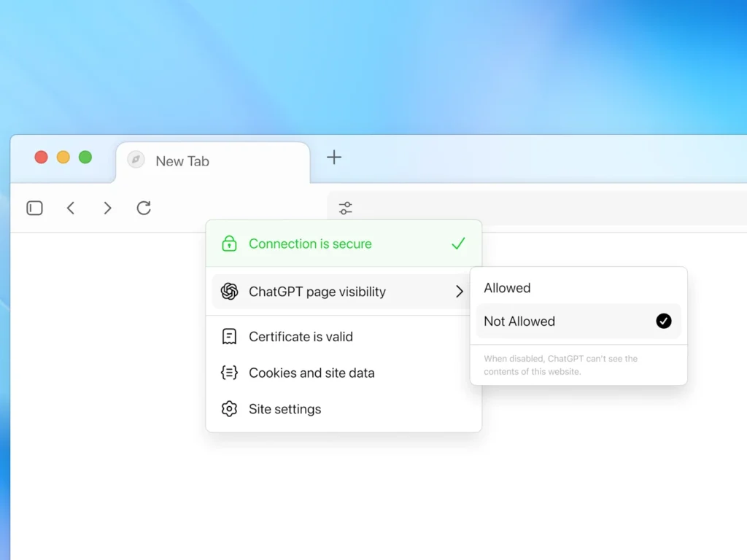Viewport: 747px width, 560px height.
Task: Click the gear icon next to Site settings
Action: [x=229, y=409]
